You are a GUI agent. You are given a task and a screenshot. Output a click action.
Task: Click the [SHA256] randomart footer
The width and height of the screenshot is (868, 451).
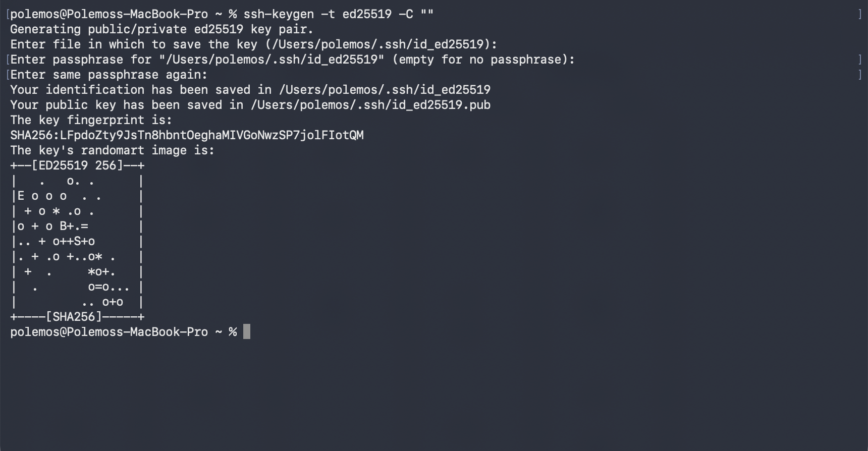(74, 317)
